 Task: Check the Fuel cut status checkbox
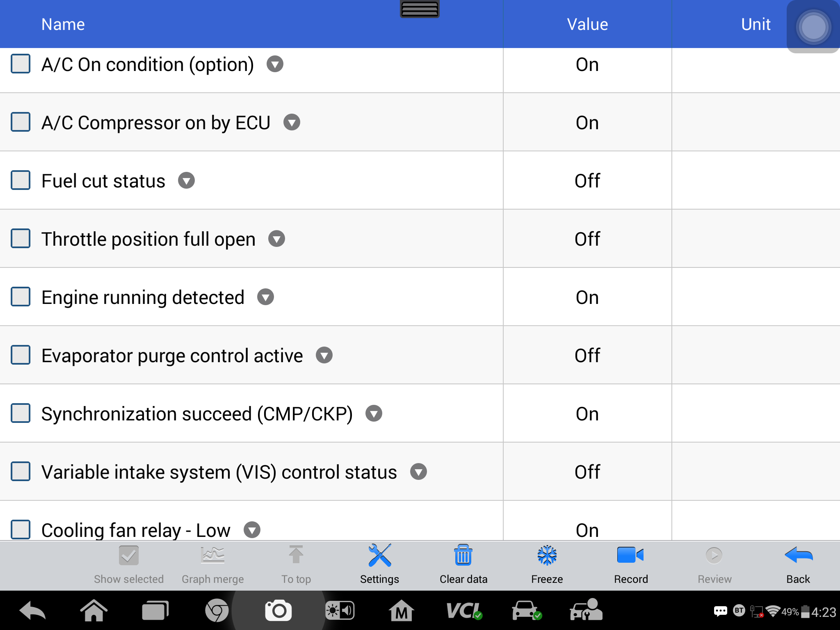pos(21,180)
